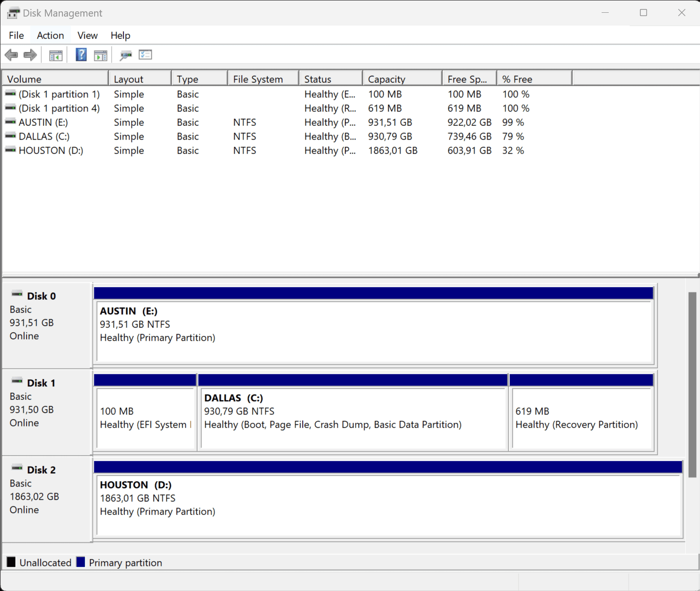
Task: Click the 930,79 GB capacity cell
Action: coord(390,137)
